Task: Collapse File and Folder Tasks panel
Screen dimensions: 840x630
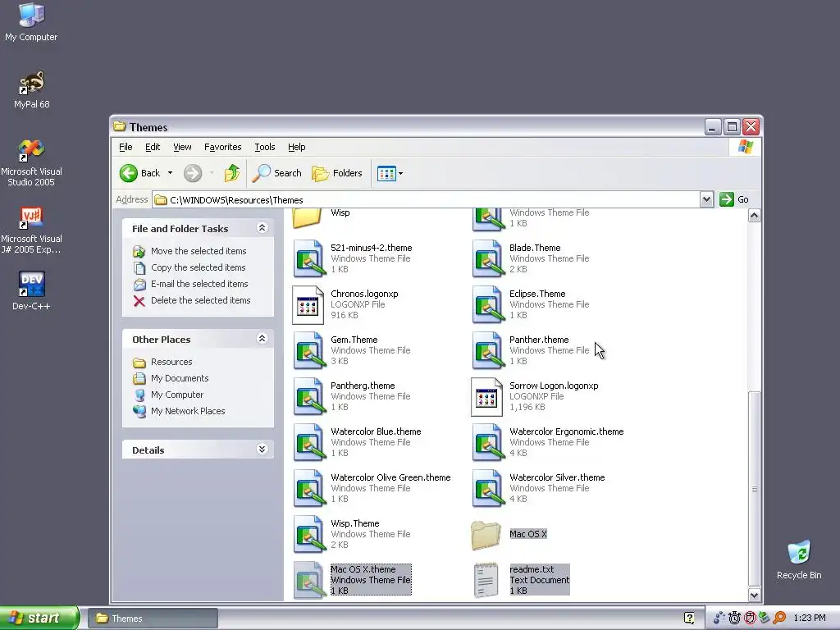Action: coord(262,228)
